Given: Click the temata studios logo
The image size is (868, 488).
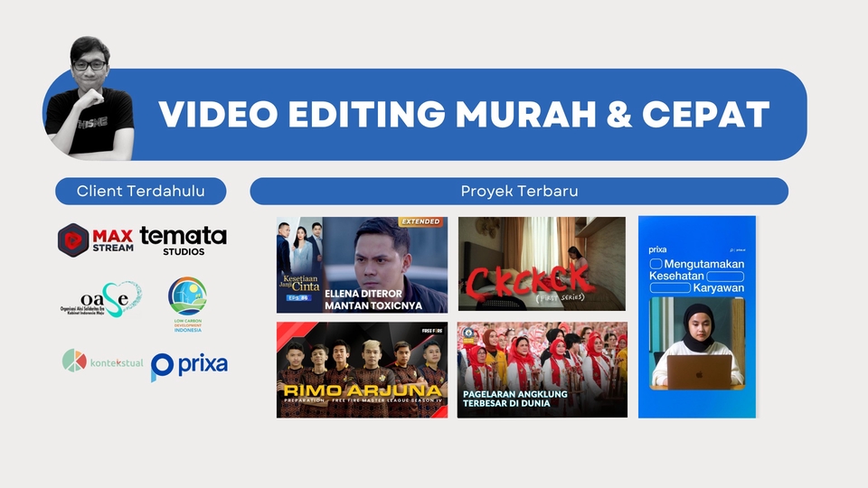Looking at the screenshot, I should pyautogui.click(x=184, y=240).
